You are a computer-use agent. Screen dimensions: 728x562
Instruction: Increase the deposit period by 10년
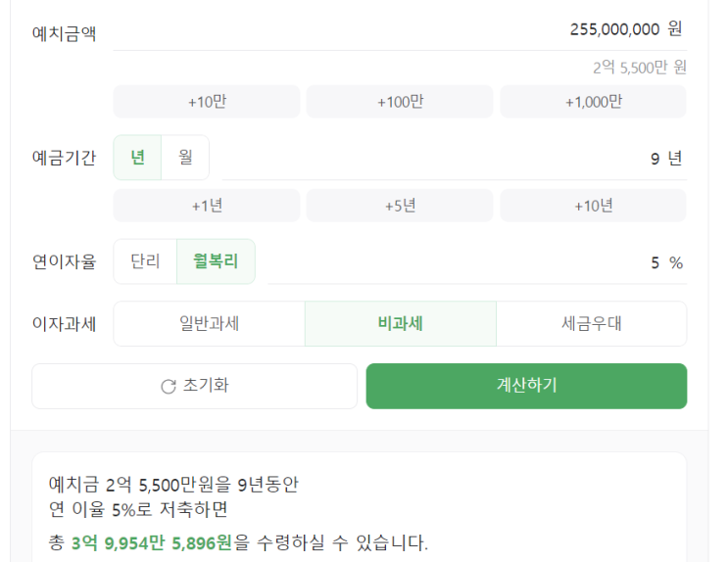[593, 206]
